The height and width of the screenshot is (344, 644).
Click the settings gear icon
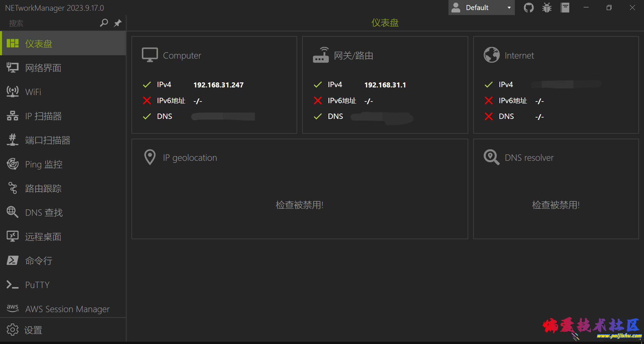coord(13,330)
